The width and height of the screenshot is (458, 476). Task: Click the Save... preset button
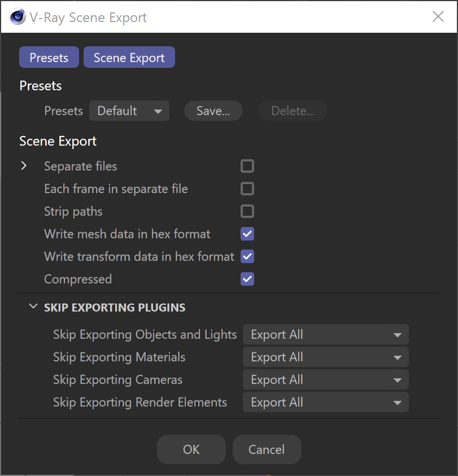click(x=213, y=111)
